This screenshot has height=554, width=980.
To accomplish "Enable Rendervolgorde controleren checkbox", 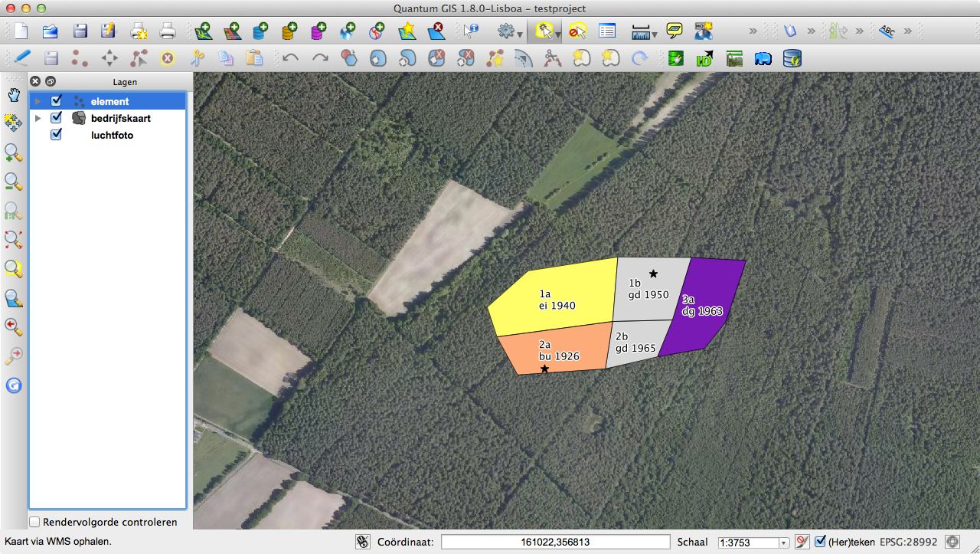I will click(x=34, y=522).
